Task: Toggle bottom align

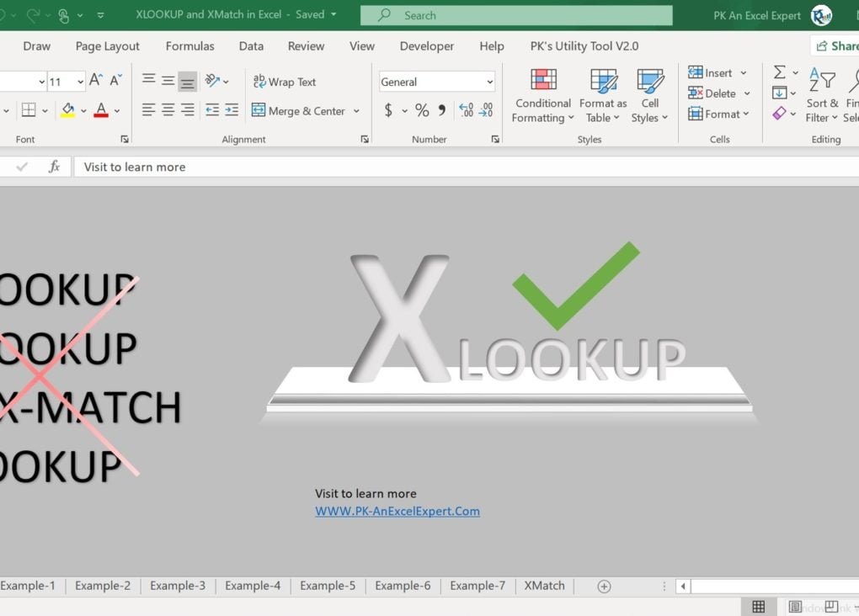Action: 187,82
